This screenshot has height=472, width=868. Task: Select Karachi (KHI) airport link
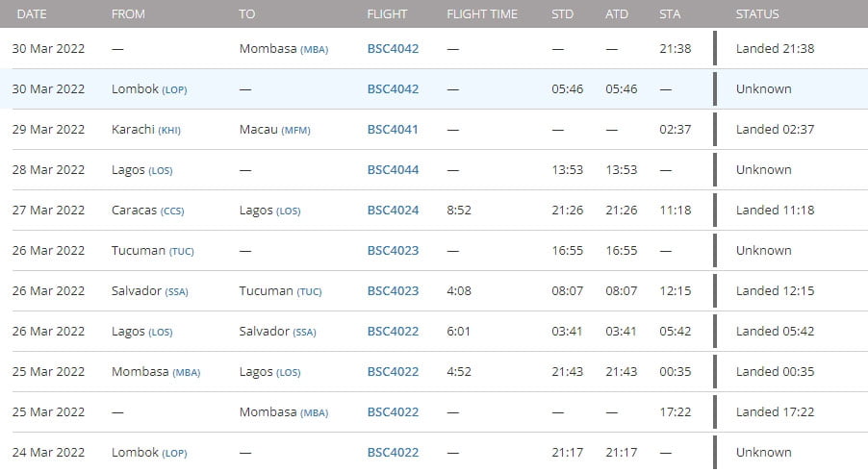145,129
